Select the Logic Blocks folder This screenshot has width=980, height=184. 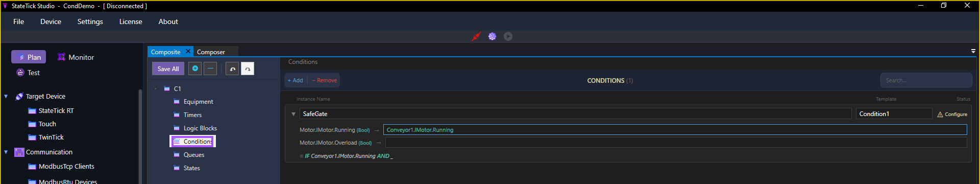click(x=195, y=128)
